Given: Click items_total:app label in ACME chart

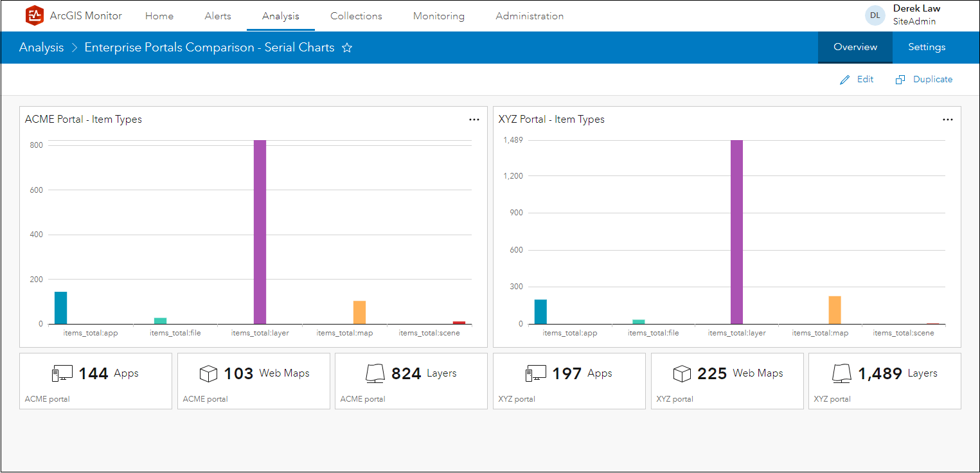Looking at the screenshot, I should point(91,333).
